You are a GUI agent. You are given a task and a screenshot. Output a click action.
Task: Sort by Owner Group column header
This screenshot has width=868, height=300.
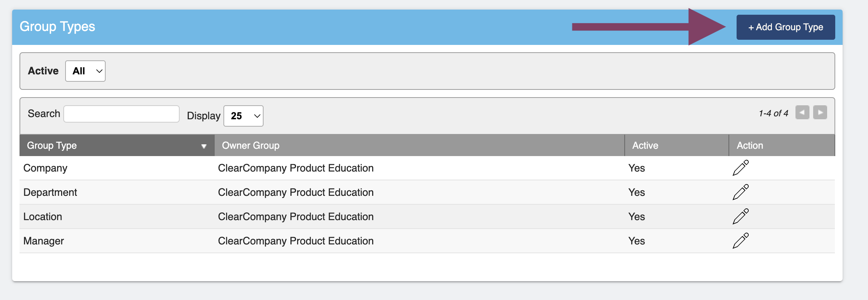pyautogui.click(x=251, y=145)
